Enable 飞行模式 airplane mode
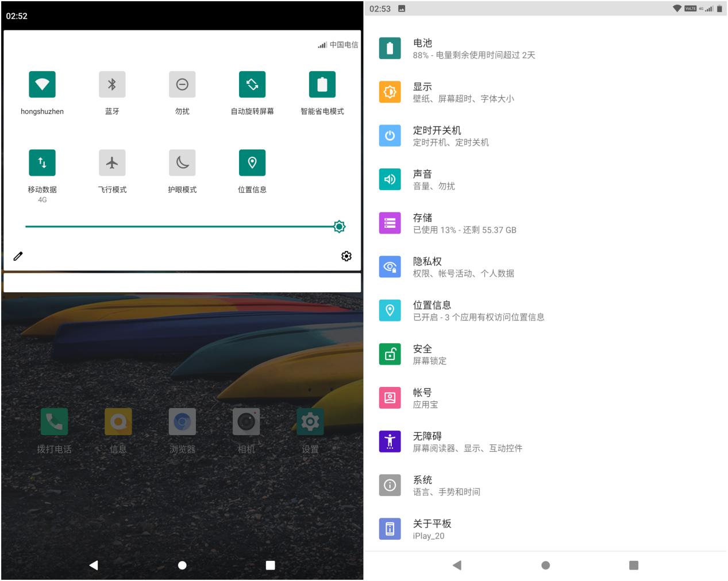The height and width of the screenshot is (581, 728). click(112, 162)
